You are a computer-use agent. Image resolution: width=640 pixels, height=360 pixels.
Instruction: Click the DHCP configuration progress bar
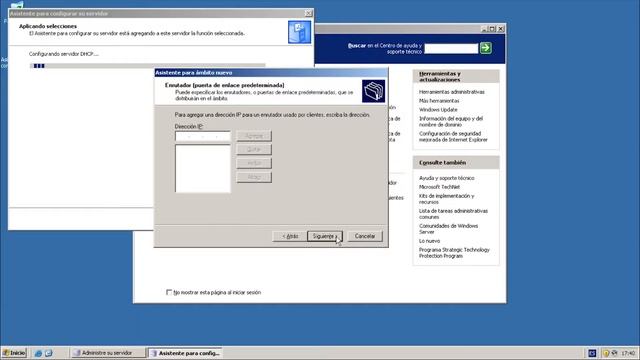click(x=147, y=66)
